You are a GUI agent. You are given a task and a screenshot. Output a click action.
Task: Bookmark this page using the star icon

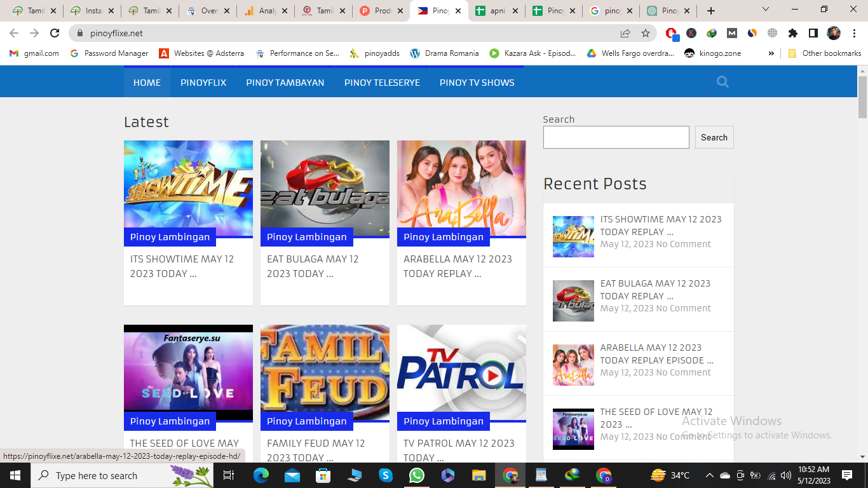646,33
